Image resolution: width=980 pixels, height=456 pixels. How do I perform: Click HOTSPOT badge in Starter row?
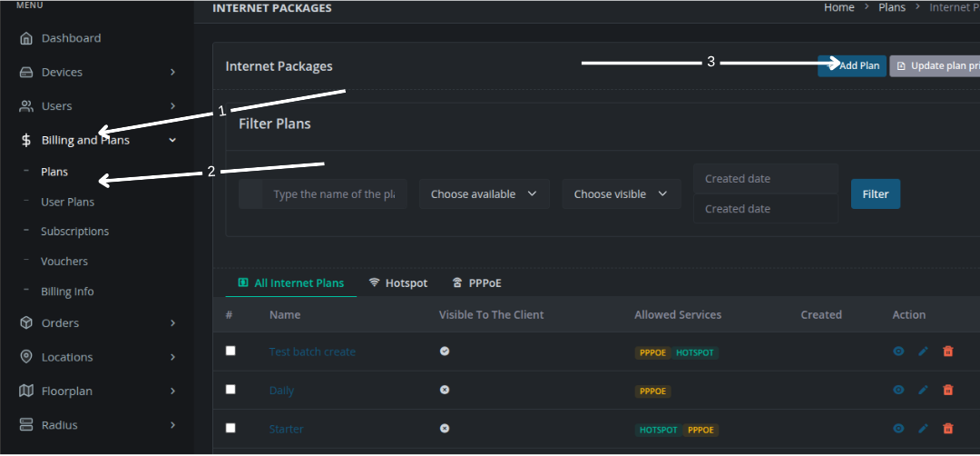[x=658, y=430]
